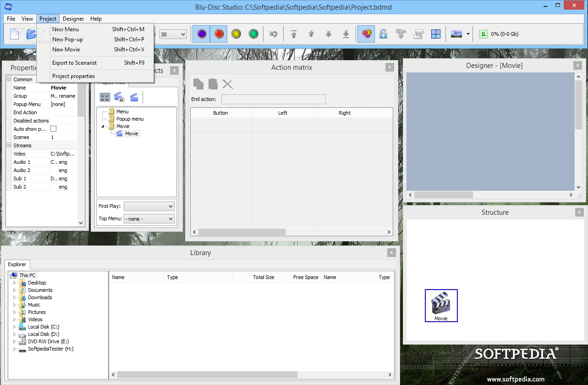Collapse the Movie folder in Project tree
Screen dimensions: 588x385
[x=103, y=126]
